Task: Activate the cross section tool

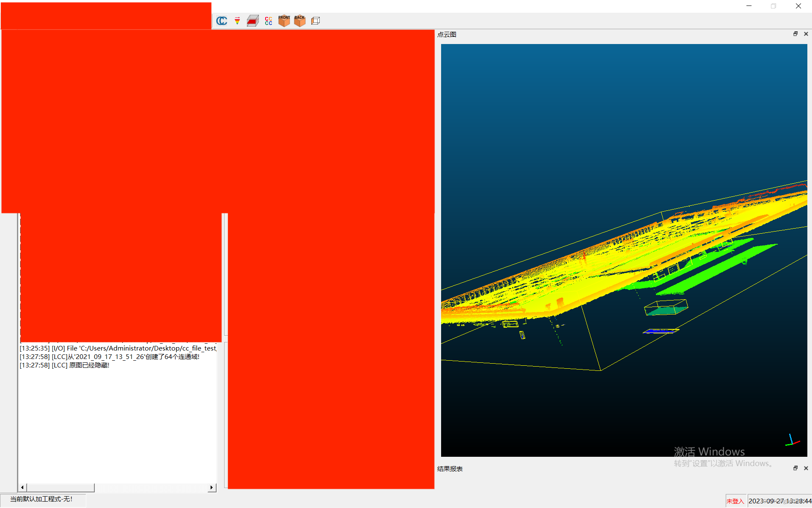Action: (x=252, y=21)
